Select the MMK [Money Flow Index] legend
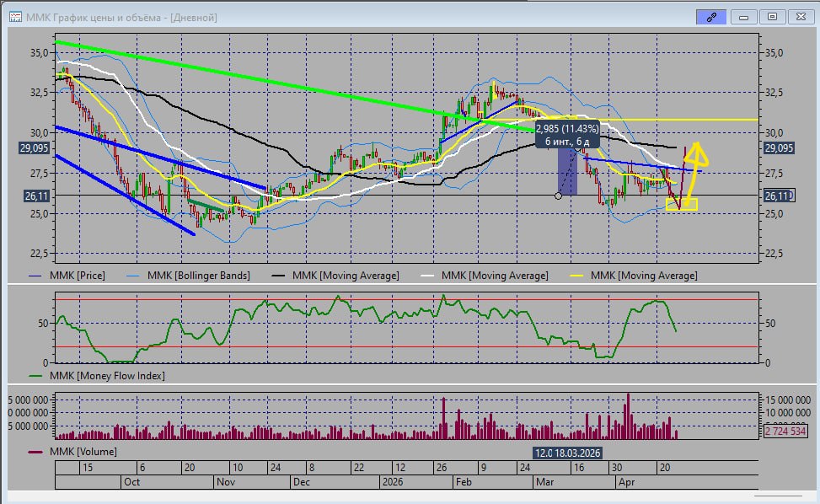 click(x=97, y=376)
